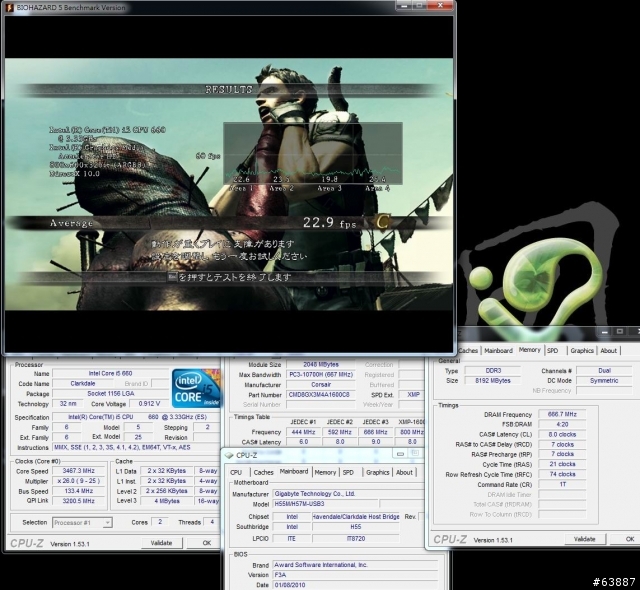Click the LPCIO value 'IT8720'
This screenshot has width=640, height=590.
click(x=356, y=539)
